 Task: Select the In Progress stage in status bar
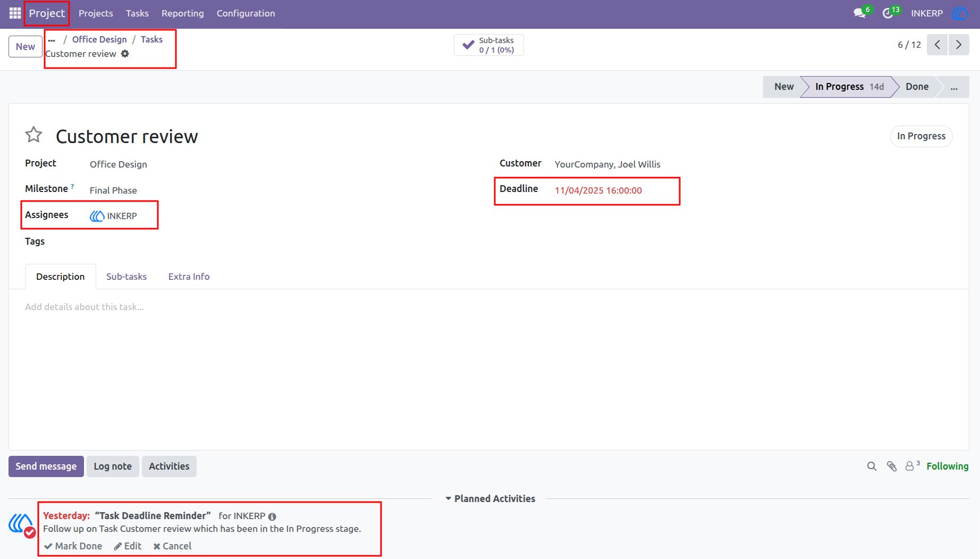click(x=849, y=87)
